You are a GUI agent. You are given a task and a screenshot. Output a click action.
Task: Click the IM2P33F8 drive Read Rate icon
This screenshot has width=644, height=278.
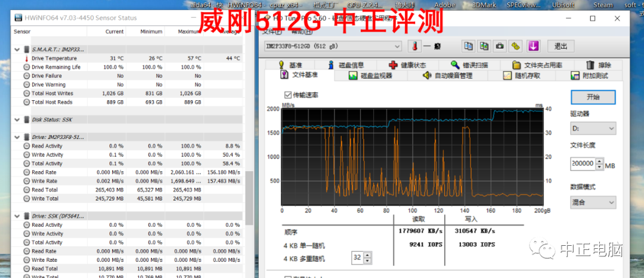pyautogui.click(x=27, y=172)
